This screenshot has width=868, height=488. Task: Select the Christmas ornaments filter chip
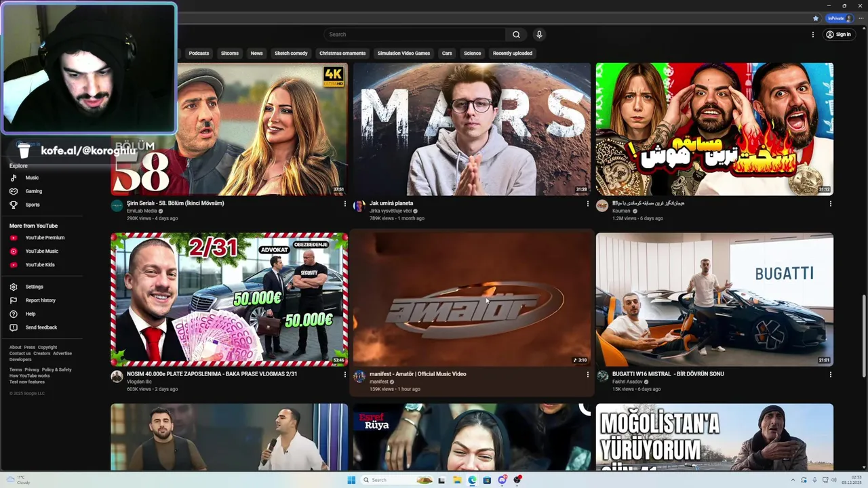(342, 53)
